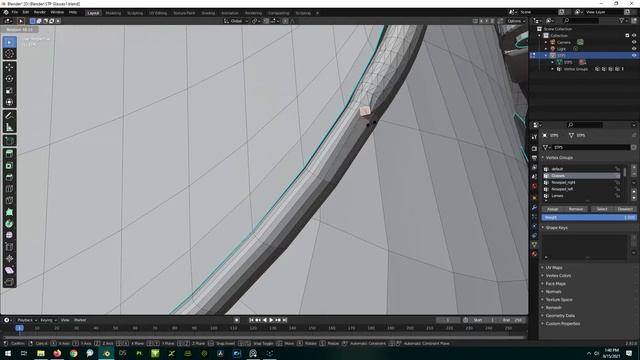The height and width of the screenshot is (360, 640).
Task: Select the Knife tool
Action: 9,200
